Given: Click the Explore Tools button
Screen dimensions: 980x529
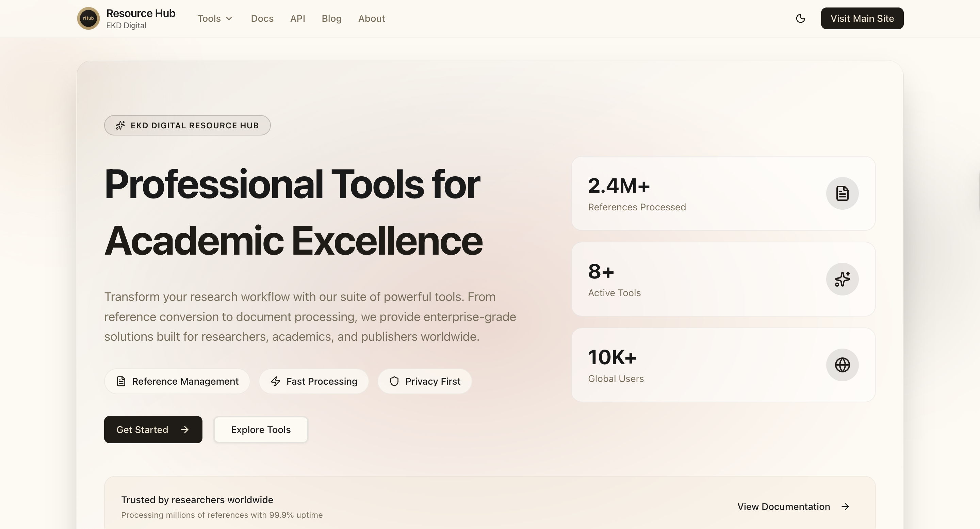Looking at the screenshot, I should pos(261,429).
